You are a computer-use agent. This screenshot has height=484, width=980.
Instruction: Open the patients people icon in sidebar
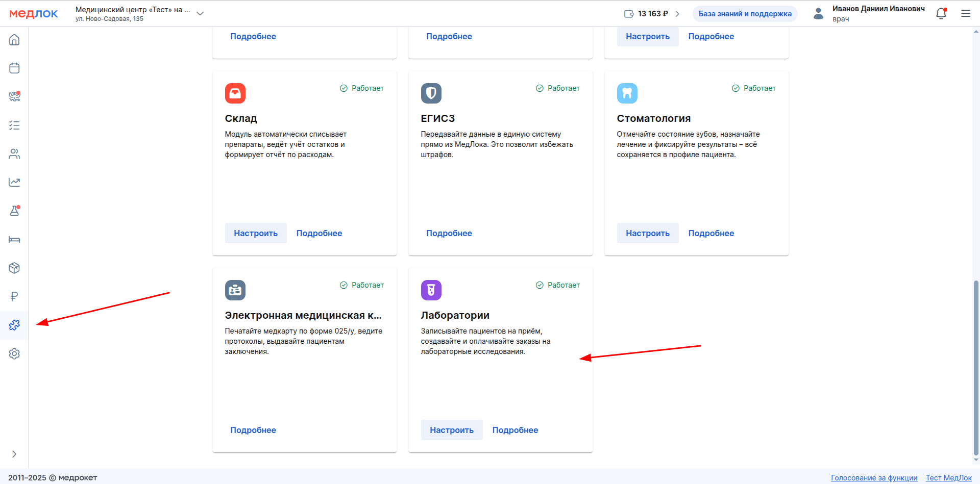click(14, 154)
